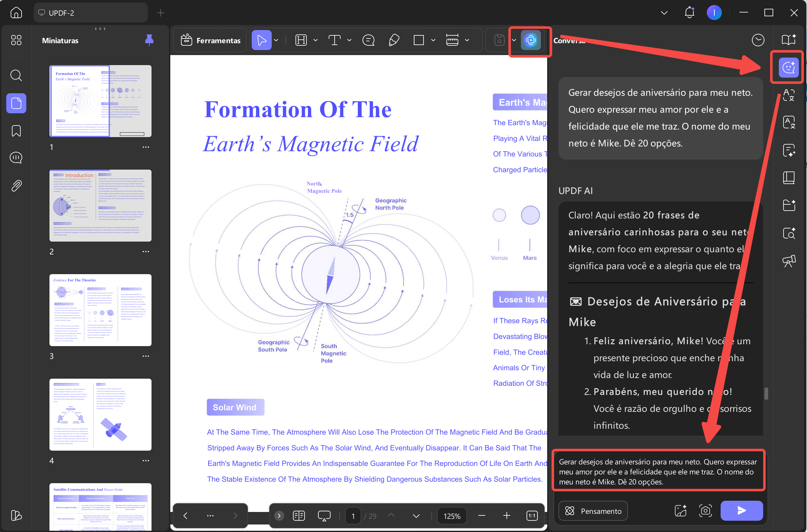Select page 2 Introduction thumbnail
This screenshot has height=532, width=807.
pos(100,206)
